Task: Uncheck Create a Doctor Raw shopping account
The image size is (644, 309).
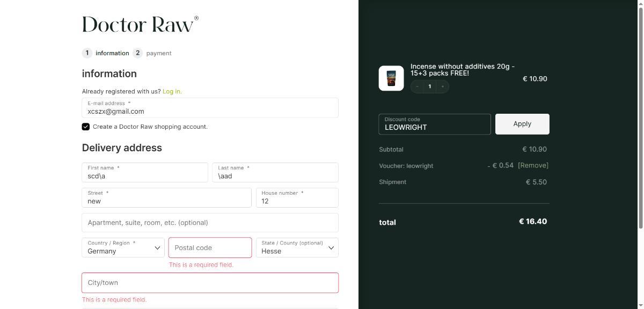Action: 86,127
